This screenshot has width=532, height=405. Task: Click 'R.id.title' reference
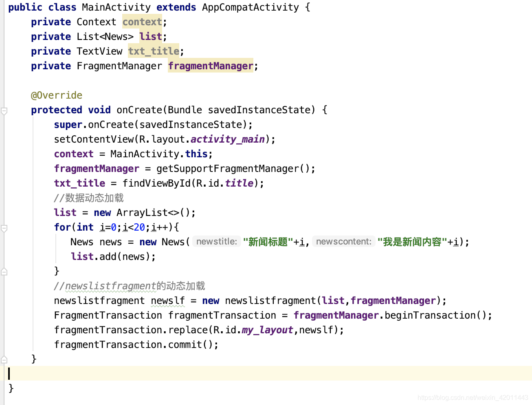click(x=225, y=183)
